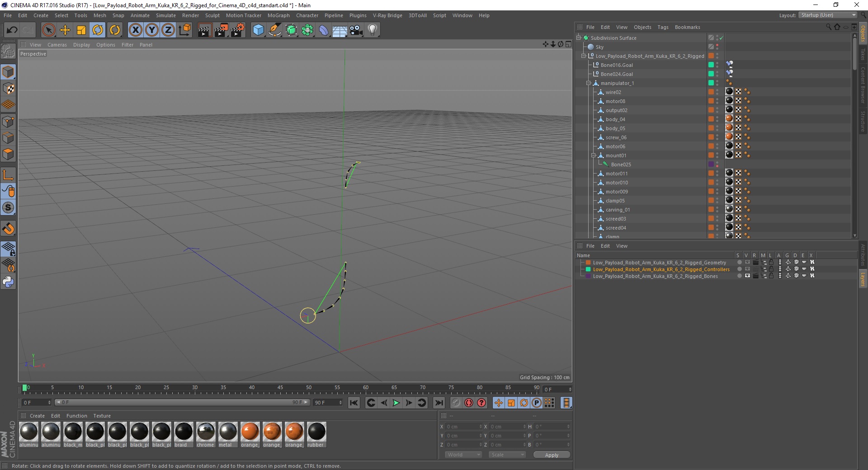The width and height of the screenshot is (868, 470).
Task: Select Bone025 in the object tree
Action: (x=621, y=164)
